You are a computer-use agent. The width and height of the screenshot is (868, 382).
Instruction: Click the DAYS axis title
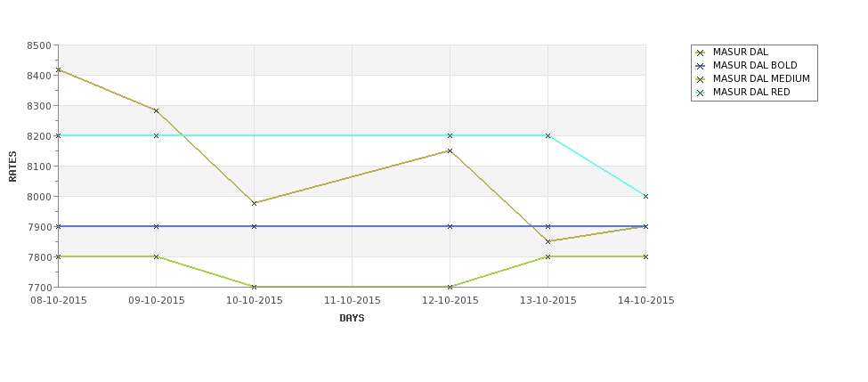pos(352,319)
